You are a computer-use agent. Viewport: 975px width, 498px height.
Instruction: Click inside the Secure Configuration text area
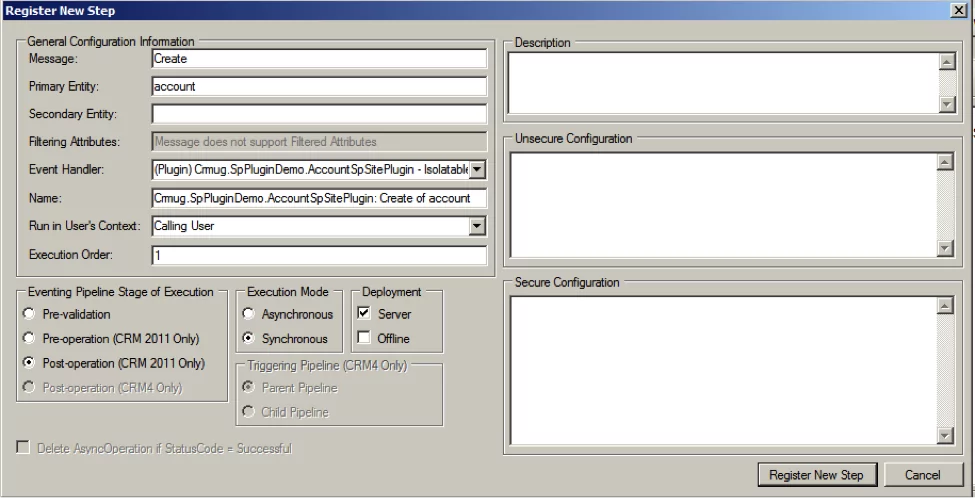[724, 370]
